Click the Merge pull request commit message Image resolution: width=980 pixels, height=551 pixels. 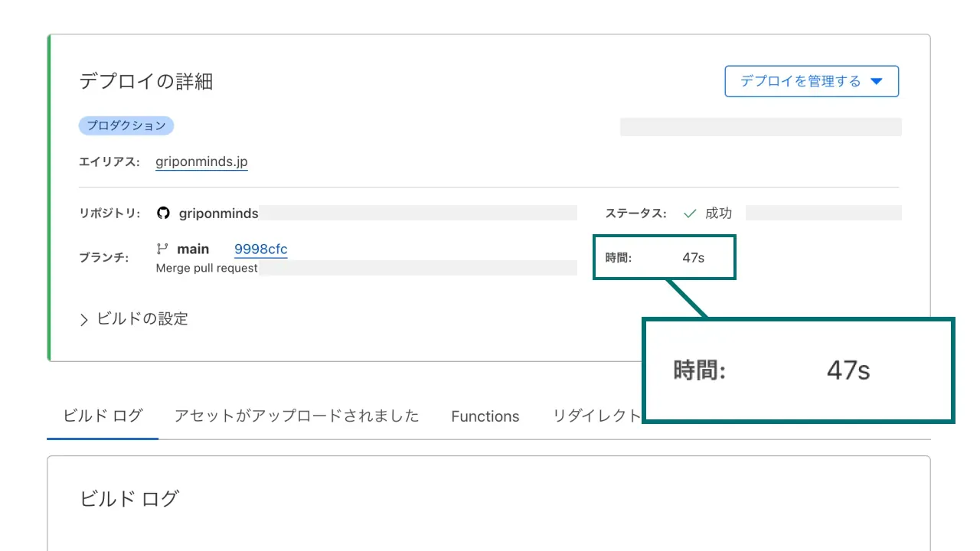206,268
